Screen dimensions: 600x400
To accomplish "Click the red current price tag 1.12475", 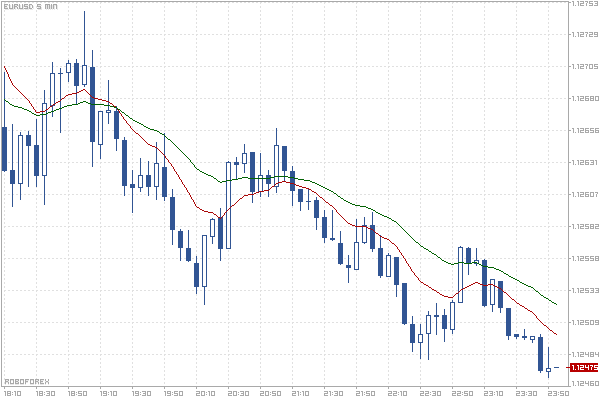I will 584,367.
